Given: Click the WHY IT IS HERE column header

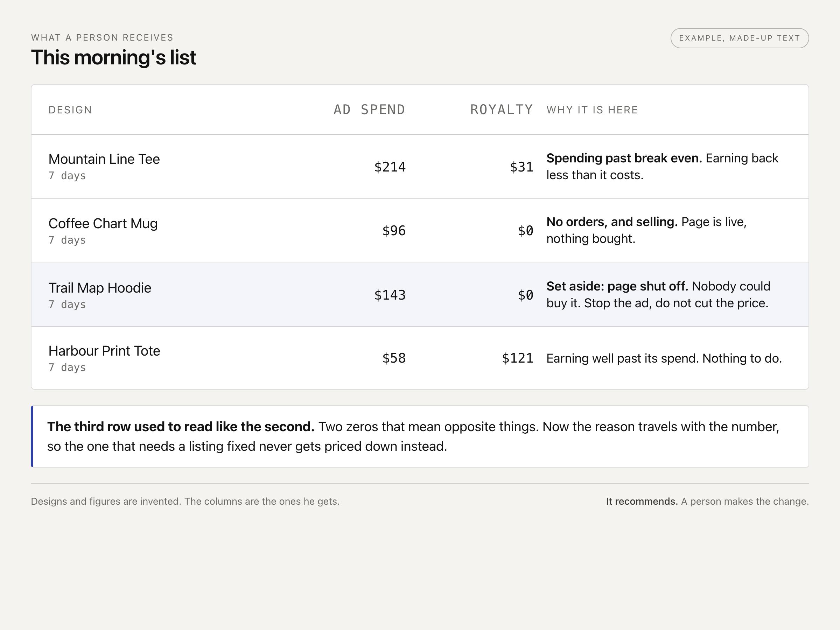Looking at the screenshot, I should [592, 110].
